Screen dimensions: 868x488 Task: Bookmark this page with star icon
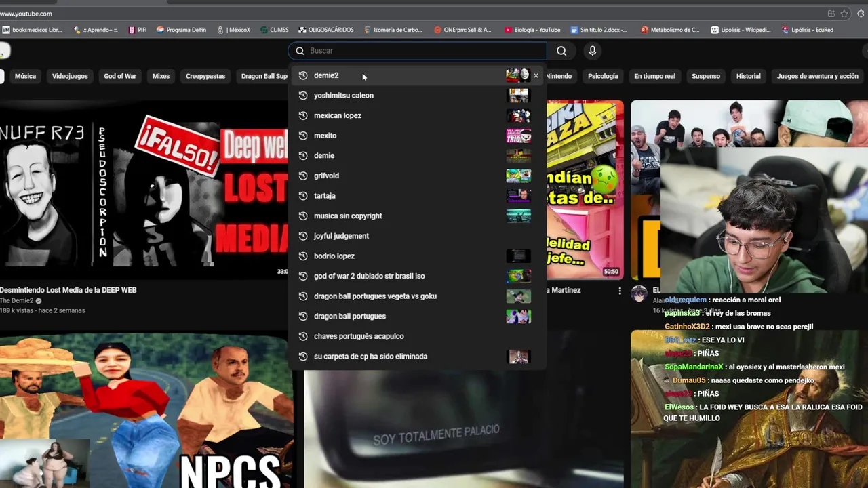[844, 14]
